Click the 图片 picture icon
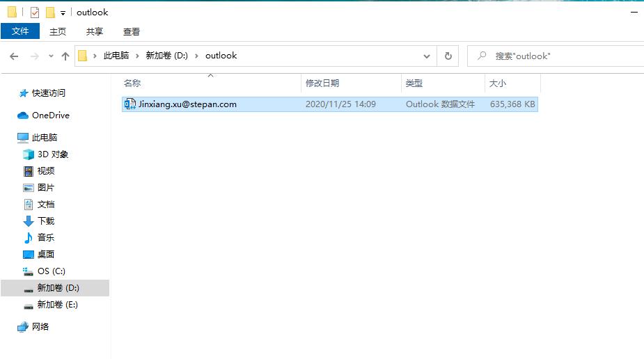Image resolution: width=644 pixels, height=359 pixels. point(29,188)
